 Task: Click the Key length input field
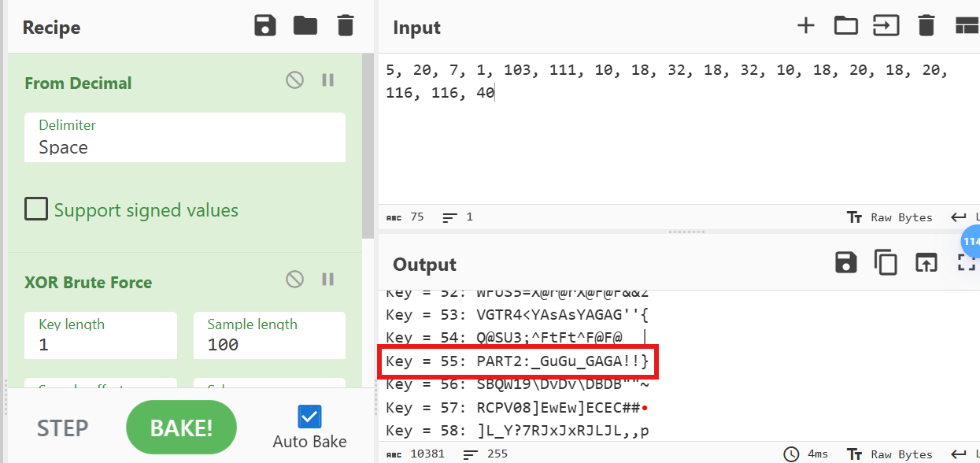point(101,344)
